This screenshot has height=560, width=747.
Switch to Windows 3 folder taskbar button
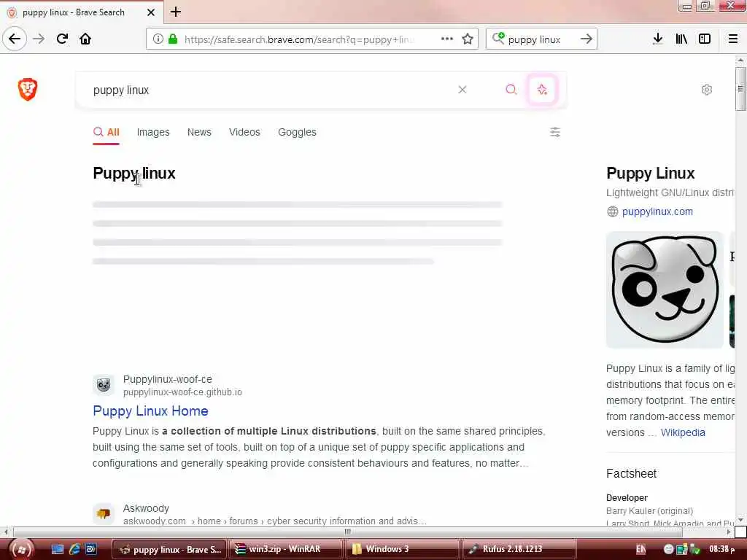[x=403, y=549]
